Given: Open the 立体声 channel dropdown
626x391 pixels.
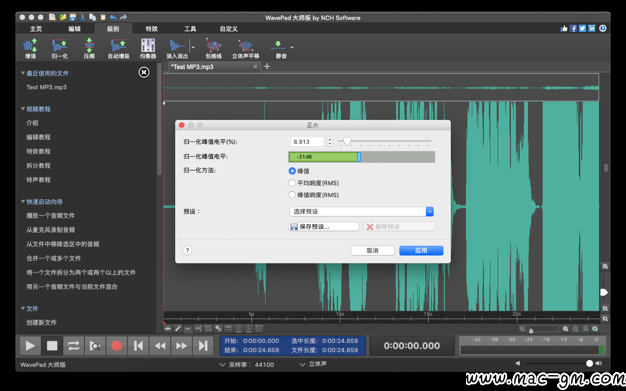Looking at the screenshot, I should coord(313,364).
